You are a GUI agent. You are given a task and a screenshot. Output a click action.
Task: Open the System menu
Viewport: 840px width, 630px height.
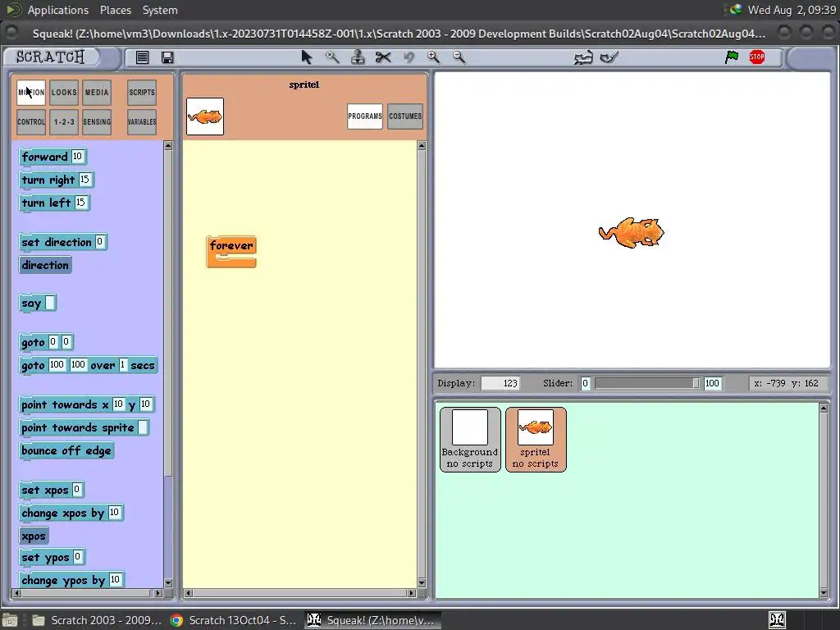pyautogui.click(x=160, y=10)
